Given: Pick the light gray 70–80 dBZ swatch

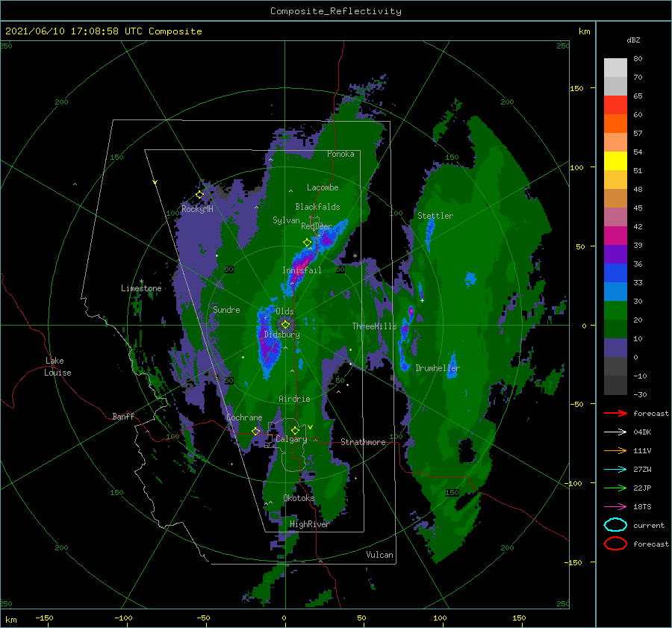Looking at the screenshot, I should tap(615, 68).
